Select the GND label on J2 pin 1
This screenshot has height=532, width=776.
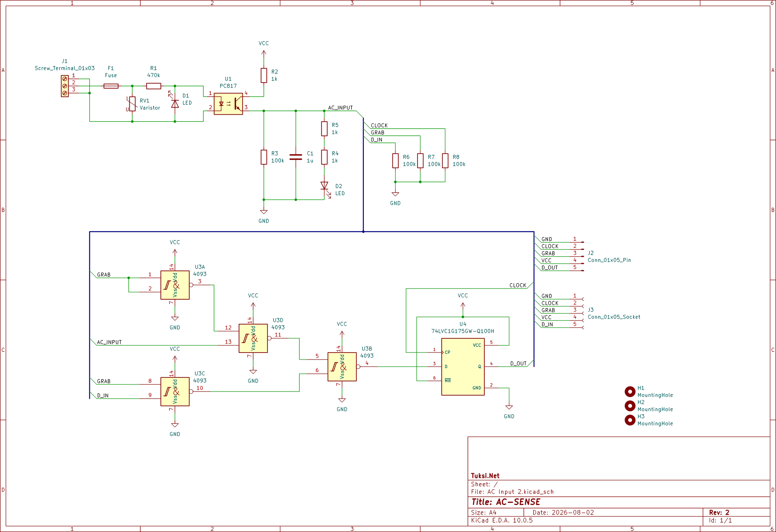pyautogui.click(x=547, y=239)
